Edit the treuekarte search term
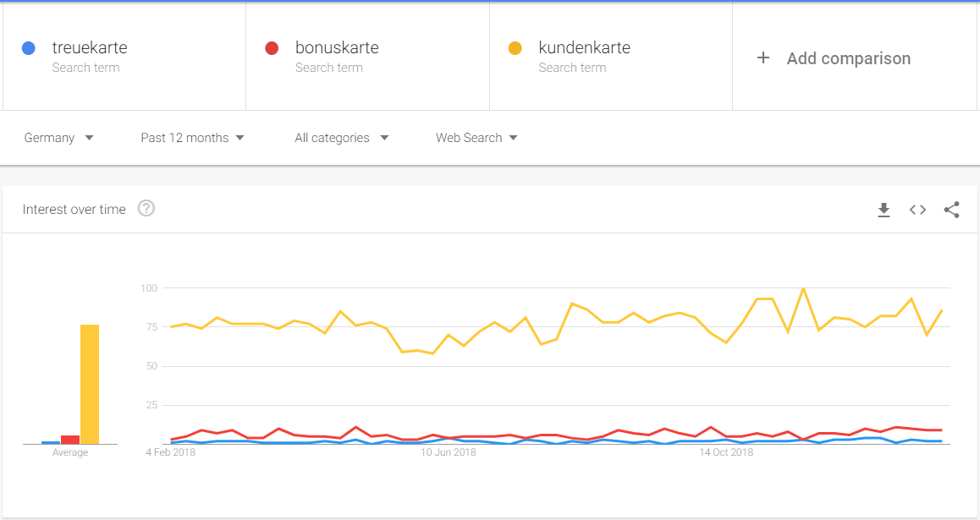Viewport: 980px width, 520px height. click(x=90, y=47)
